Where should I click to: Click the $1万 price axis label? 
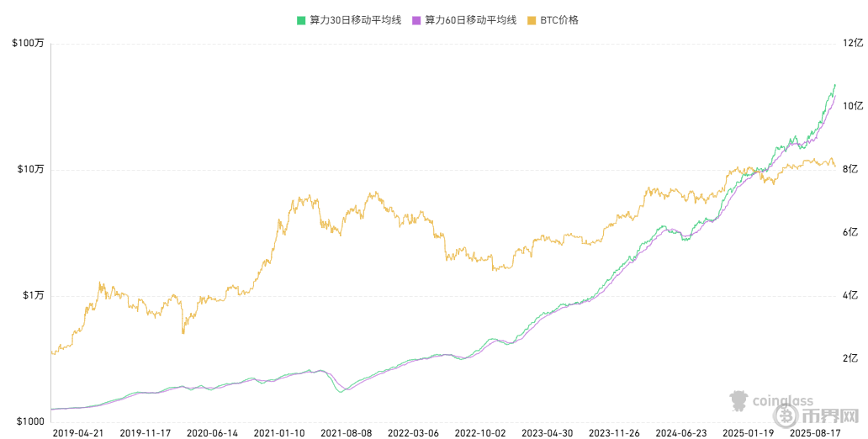[33, 295]
